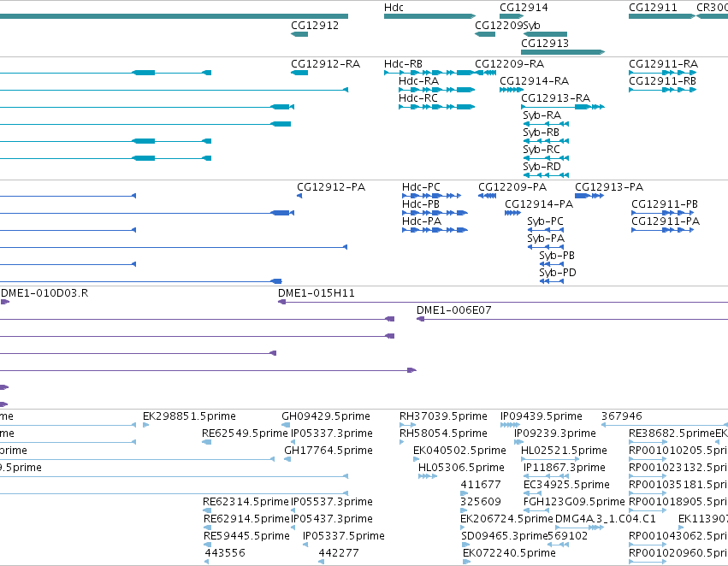This screenshot has width=728, height=566.
Task: Select the HL05306.5prime EST label
Action: pos(461,468)
